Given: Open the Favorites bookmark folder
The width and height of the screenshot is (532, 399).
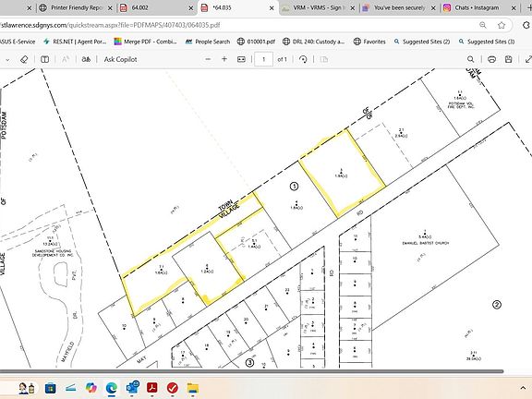Looking at the screenshot, I should [369, 42].
